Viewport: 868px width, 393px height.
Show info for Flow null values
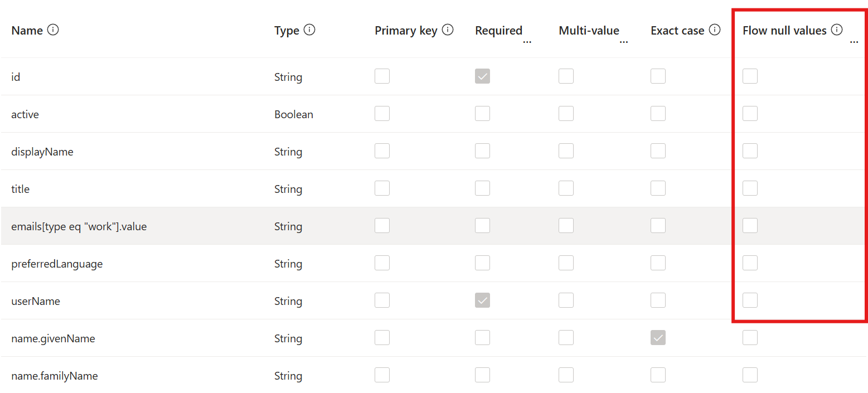pyautogui.click(x=836, y=30)
